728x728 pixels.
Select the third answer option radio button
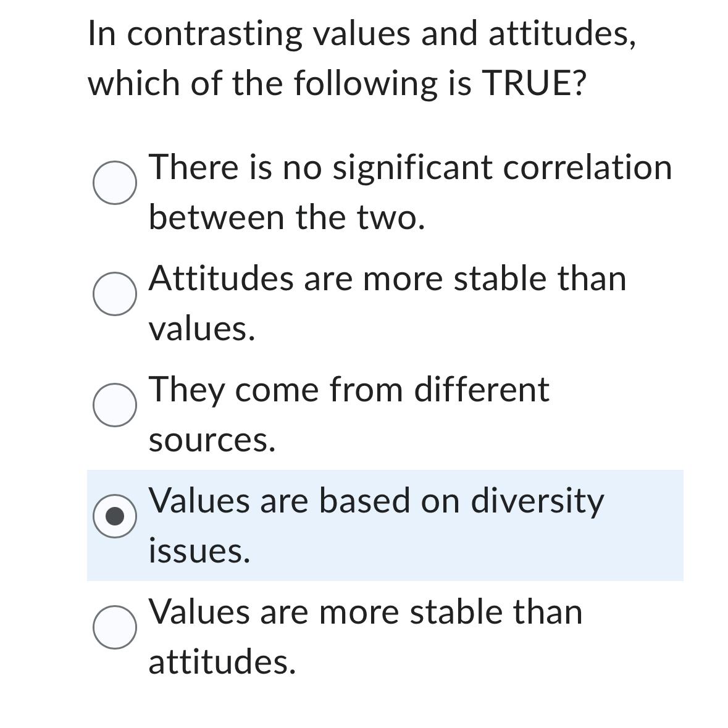point(115,404)
